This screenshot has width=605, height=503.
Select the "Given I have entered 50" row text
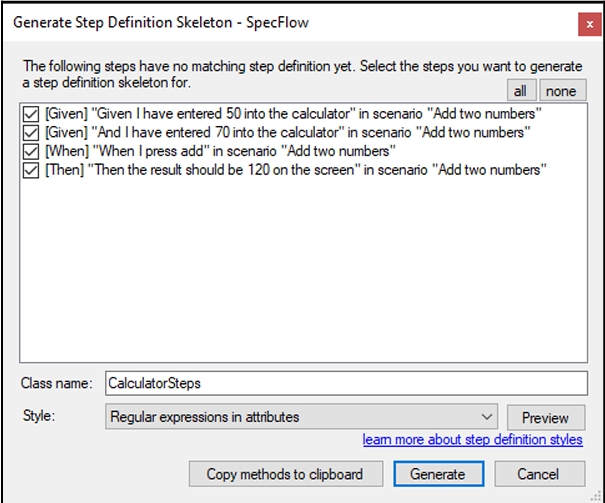pos(290,114)
